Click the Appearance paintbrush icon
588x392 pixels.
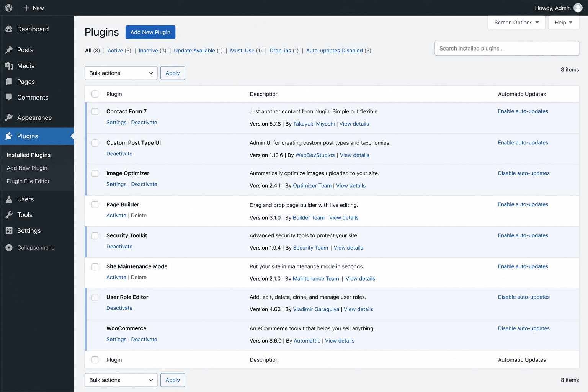9,118
